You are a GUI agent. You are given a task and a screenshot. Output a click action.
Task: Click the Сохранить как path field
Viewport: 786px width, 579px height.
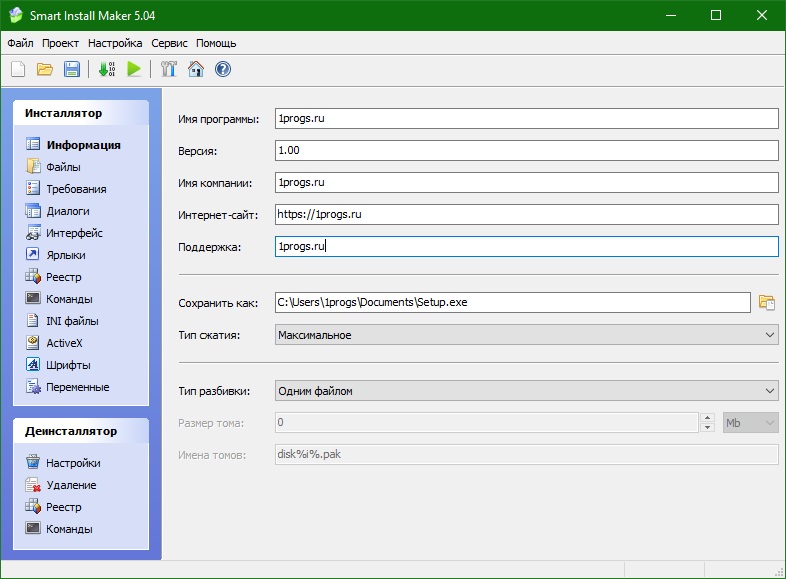[512, 302]
